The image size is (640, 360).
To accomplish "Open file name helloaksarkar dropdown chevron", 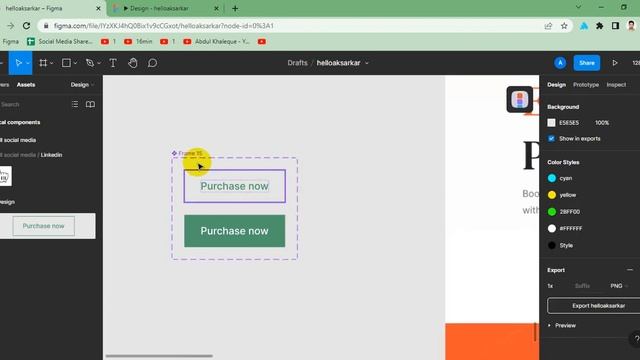I will pos(367,63).
